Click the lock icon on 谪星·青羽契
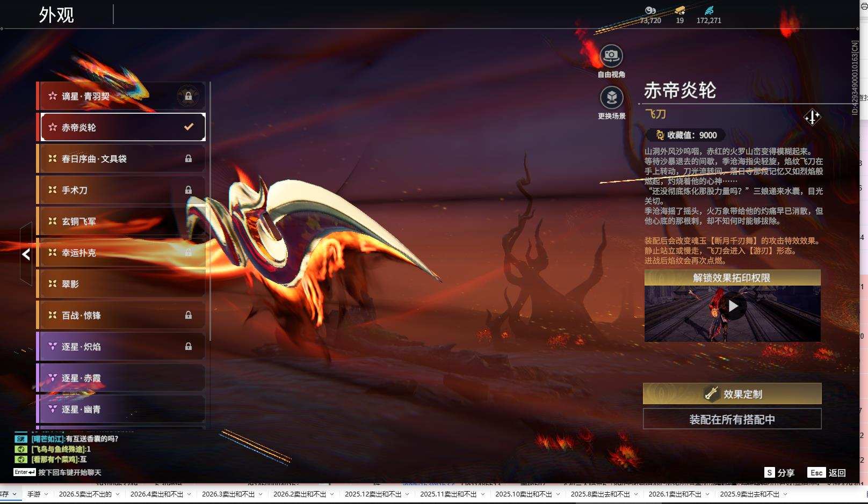 189,96
